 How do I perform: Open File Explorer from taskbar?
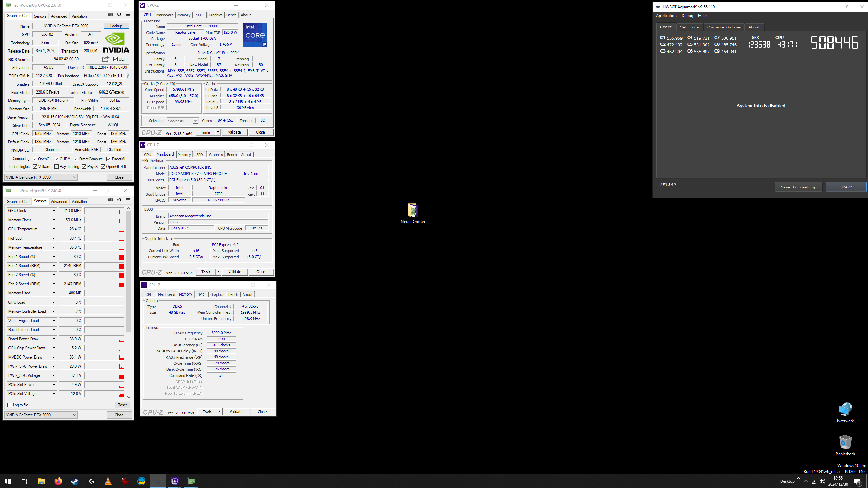(41, 481)
